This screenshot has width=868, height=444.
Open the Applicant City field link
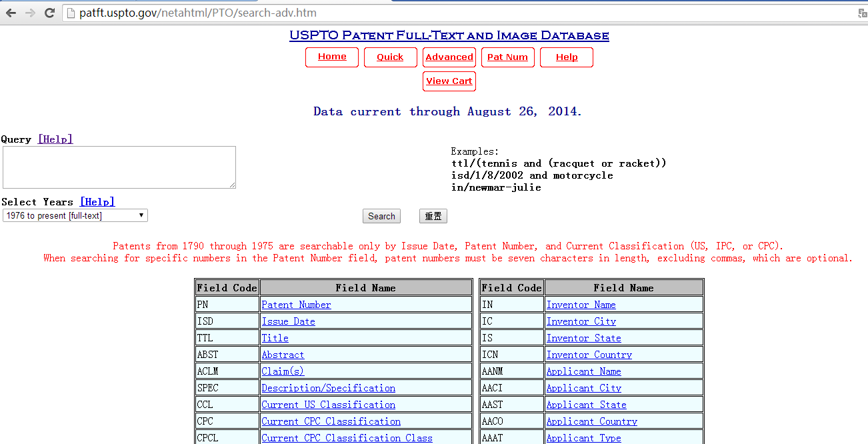[583, 388]
